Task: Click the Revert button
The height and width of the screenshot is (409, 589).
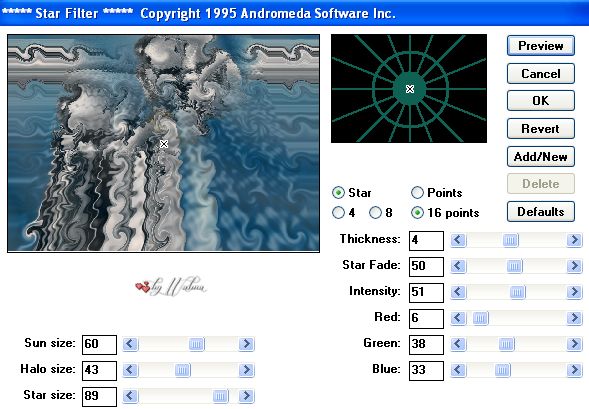Action: (541, 128)
